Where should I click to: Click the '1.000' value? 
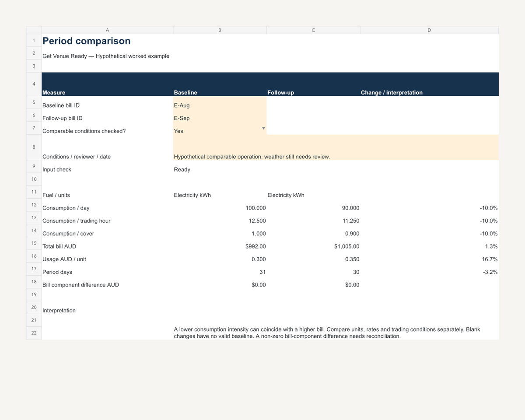pos(259,234)
